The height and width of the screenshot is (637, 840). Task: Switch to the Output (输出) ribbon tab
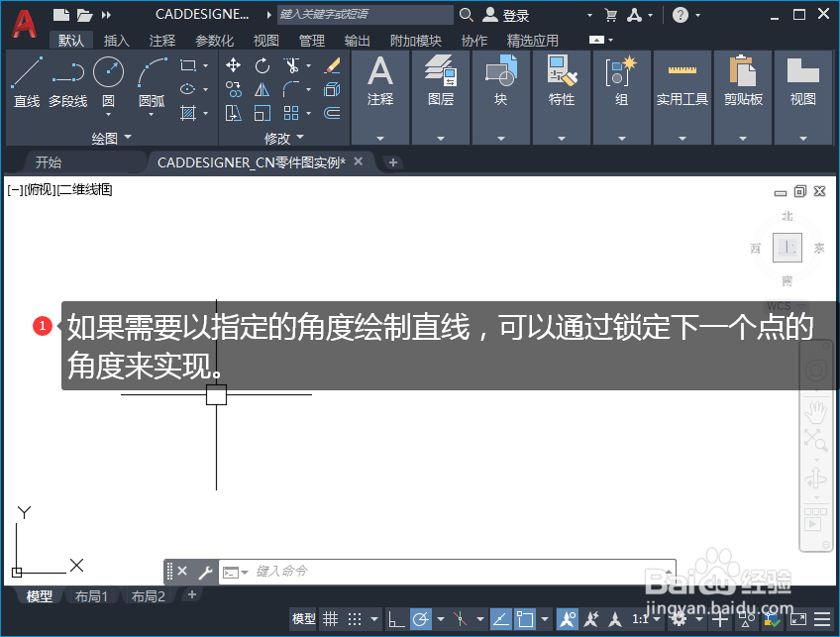point(358,41)
